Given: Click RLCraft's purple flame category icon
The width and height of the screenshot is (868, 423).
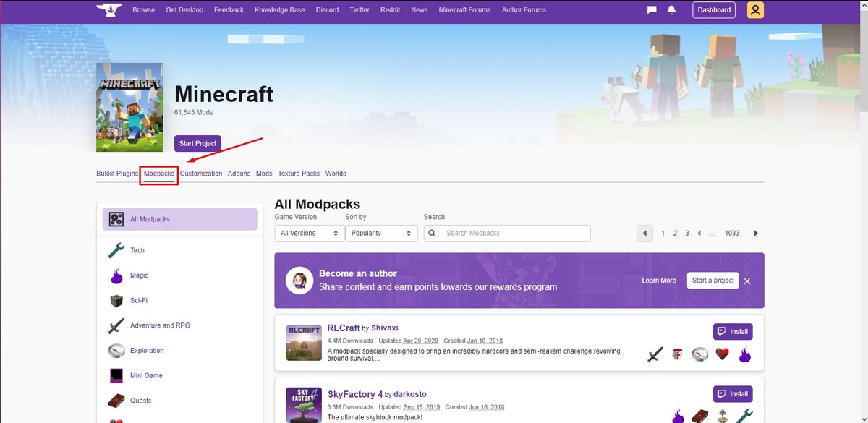Looking at the screenshot, I should [744, 354].
